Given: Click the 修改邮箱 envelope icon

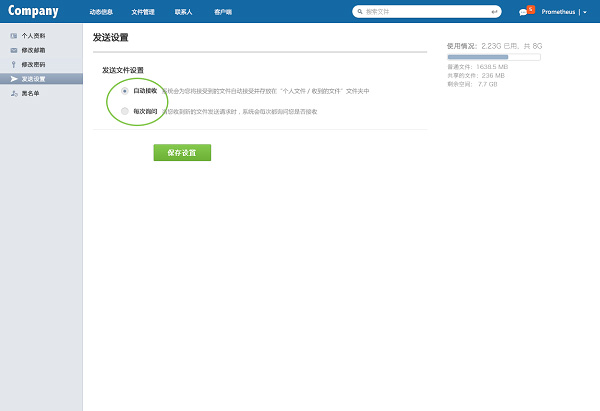Looking at the screenshot, I should click(13, 49).
